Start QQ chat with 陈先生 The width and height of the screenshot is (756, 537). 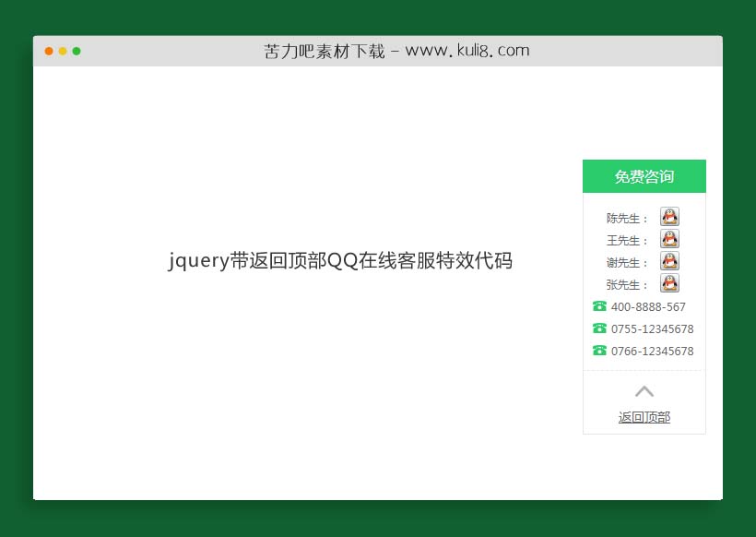tap(669, 217)
